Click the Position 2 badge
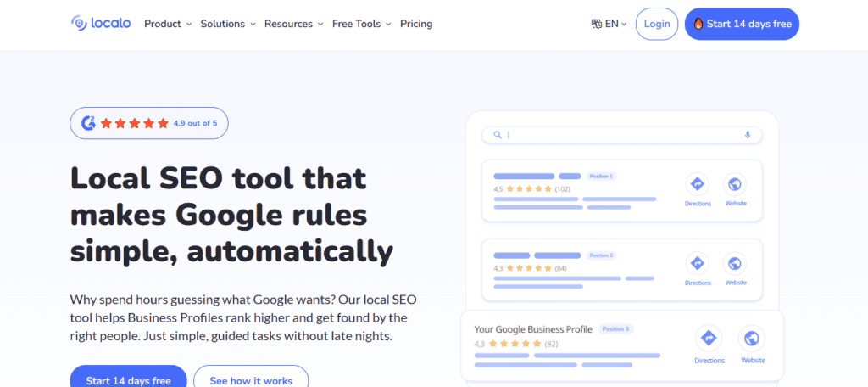 [601, 255]
